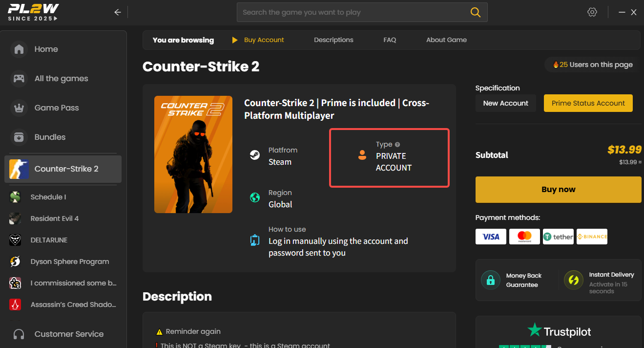
Task: Click the Schedule I game icon
Action: (x=15, y=197)
